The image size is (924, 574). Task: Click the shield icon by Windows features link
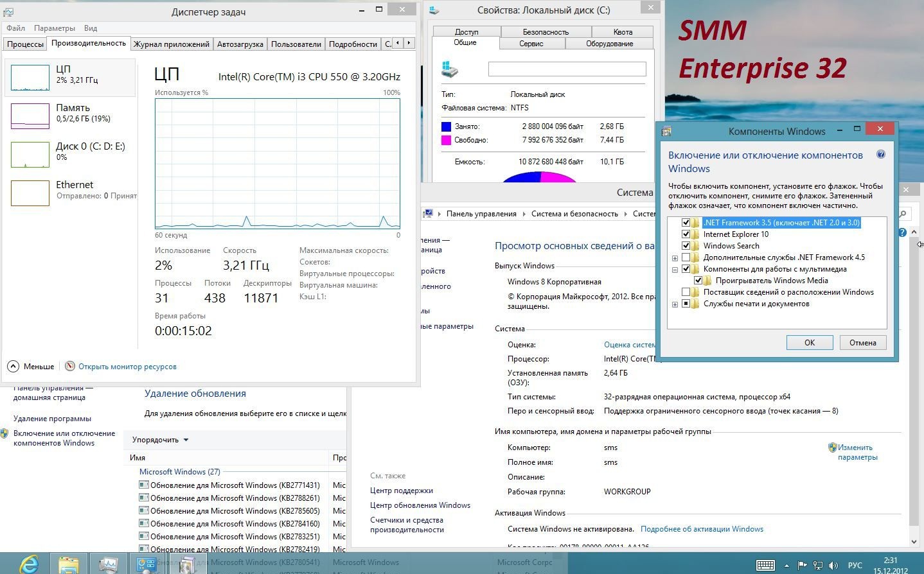5,433
